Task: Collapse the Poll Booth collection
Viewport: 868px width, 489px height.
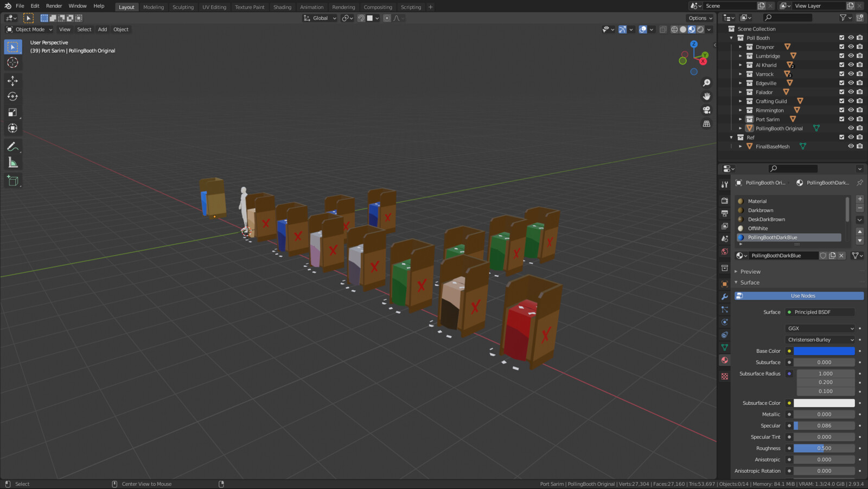Action: (x=731, y=38)
